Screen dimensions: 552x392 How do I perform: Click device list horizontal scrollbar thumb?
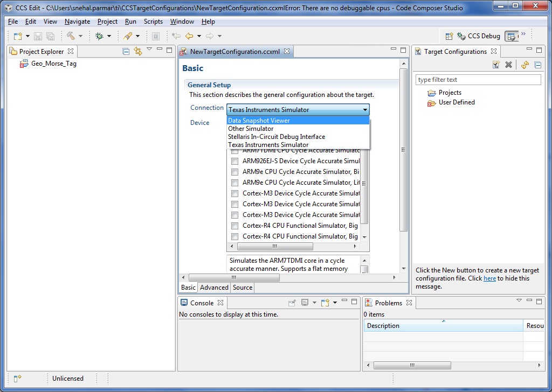[x=274, y=247]
